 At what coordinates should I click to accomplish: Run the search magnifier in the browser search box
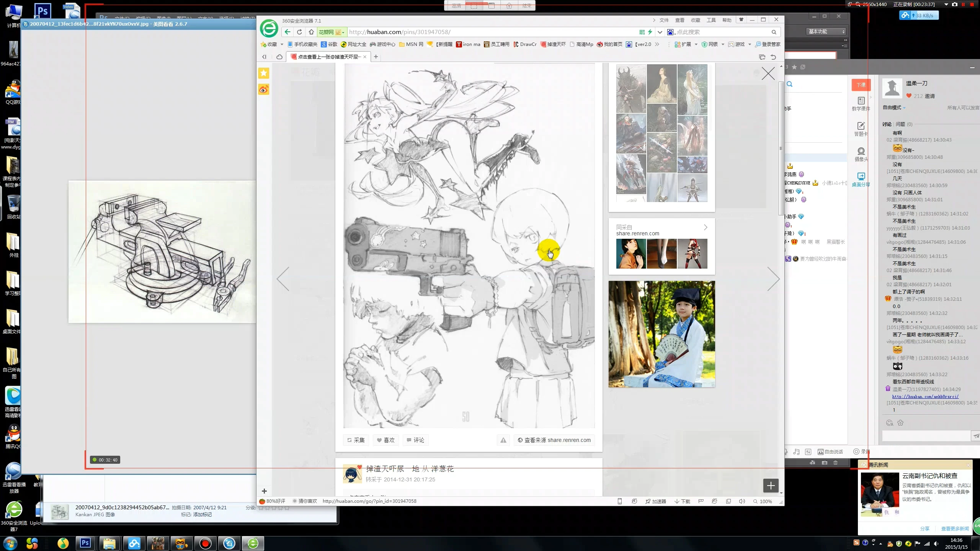774,32
